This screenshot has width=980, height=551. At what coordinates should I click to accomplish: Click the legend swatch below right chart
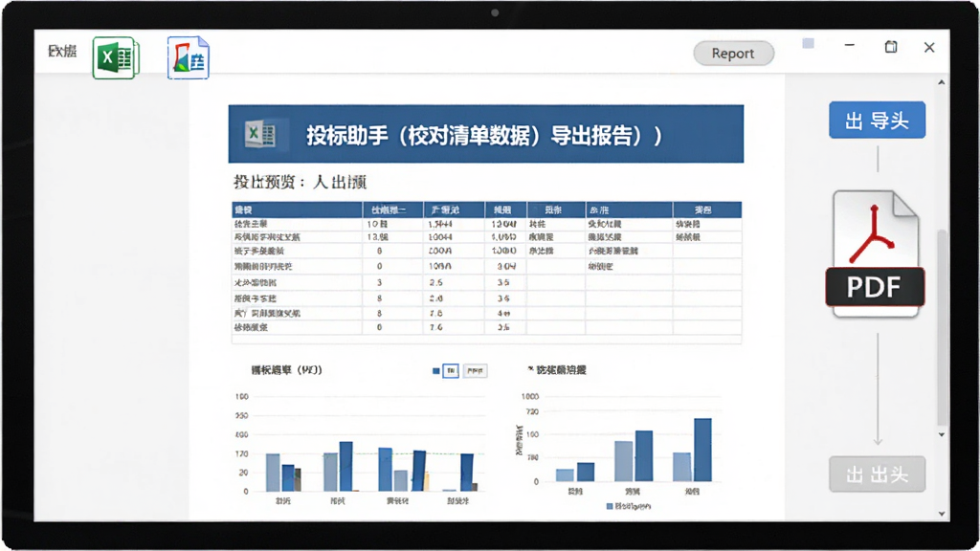(x=610, y=506)
